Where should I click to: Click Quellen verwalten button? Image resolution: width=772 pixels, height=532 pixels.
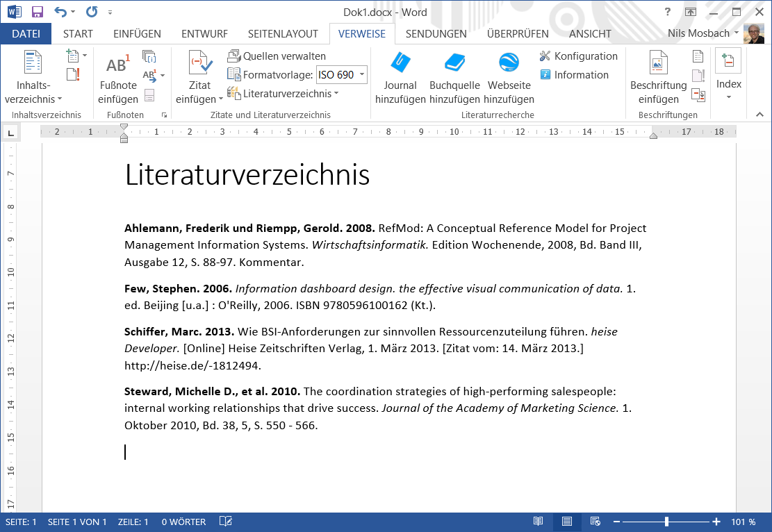[277, 56]
